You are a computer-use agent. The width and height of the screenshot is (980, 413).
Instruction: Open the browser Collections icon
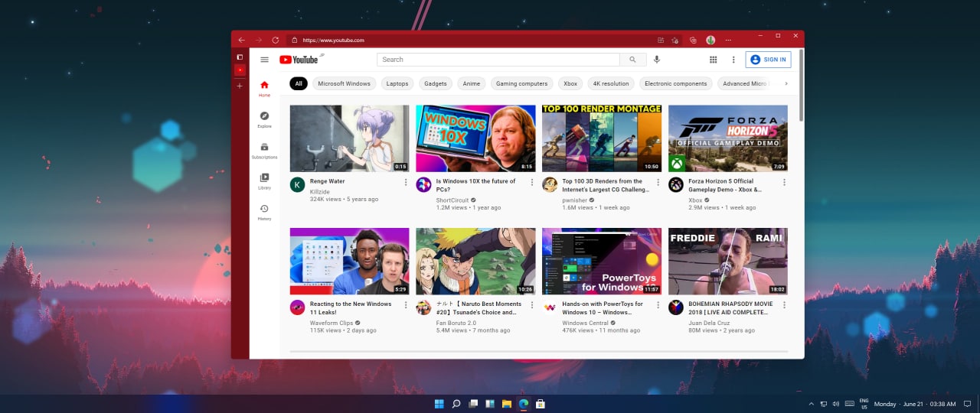[x=693, y=40]
